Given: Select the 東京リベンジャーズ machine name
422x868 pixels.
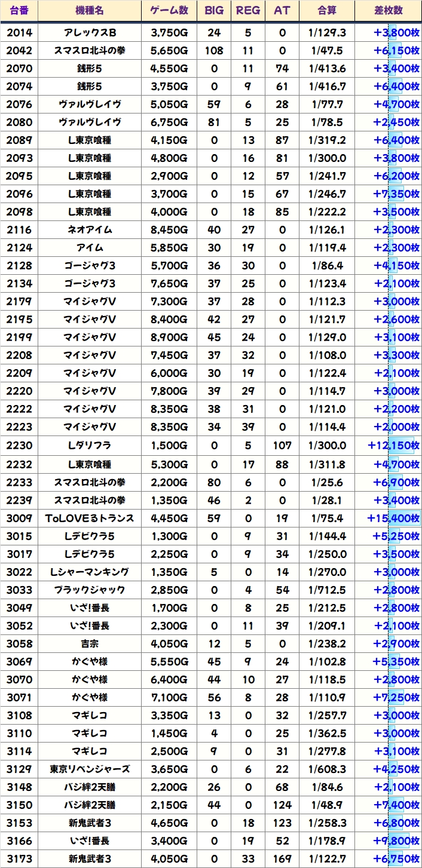Looking at the screenshot, I should coord(90,769).
